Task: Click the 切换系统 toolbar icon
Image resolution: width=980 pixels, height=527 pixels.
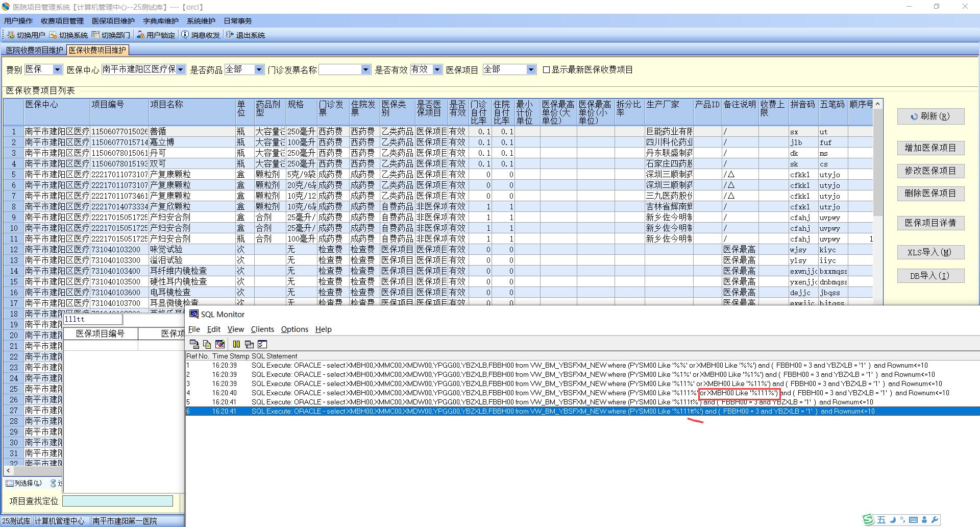Action: click(53, 35)
